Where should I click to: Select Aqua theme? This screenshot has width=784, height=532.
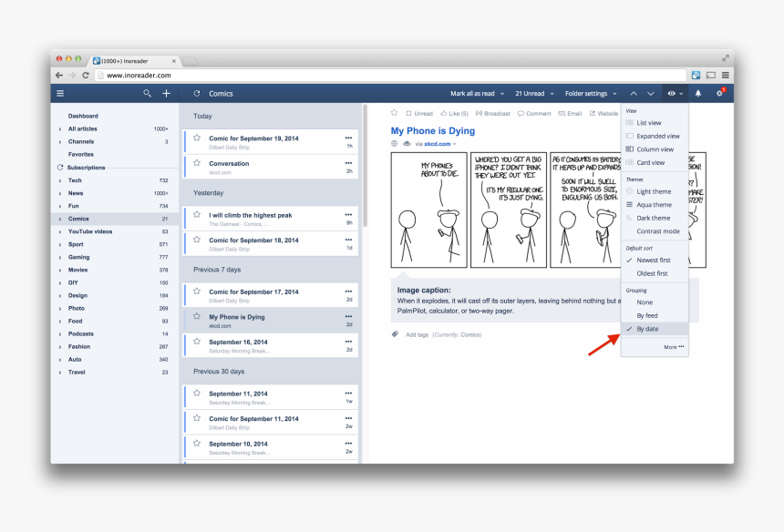655,205
